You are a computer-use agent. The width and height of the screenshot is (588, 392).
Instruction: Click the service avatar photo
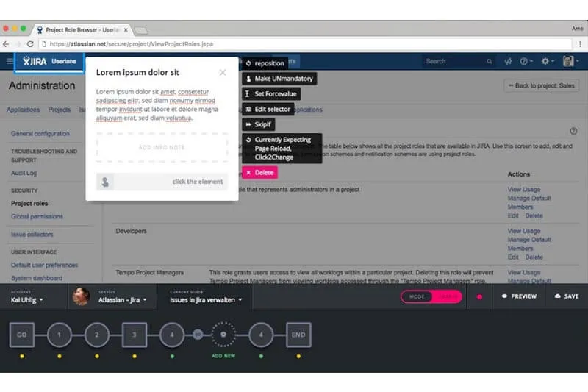point(81,296)
